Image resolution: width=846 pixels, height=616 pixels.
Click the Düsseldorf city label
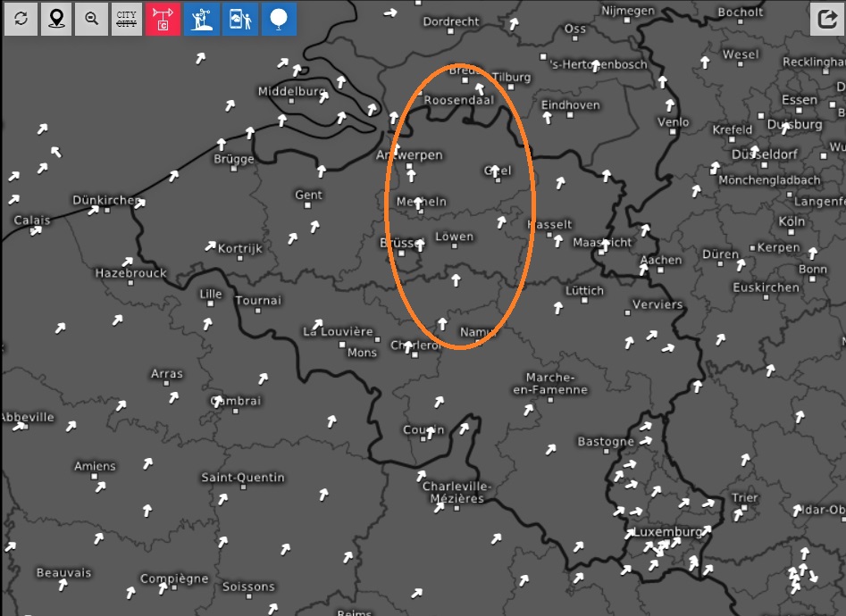pyautogui.click(x=763, y=154)
